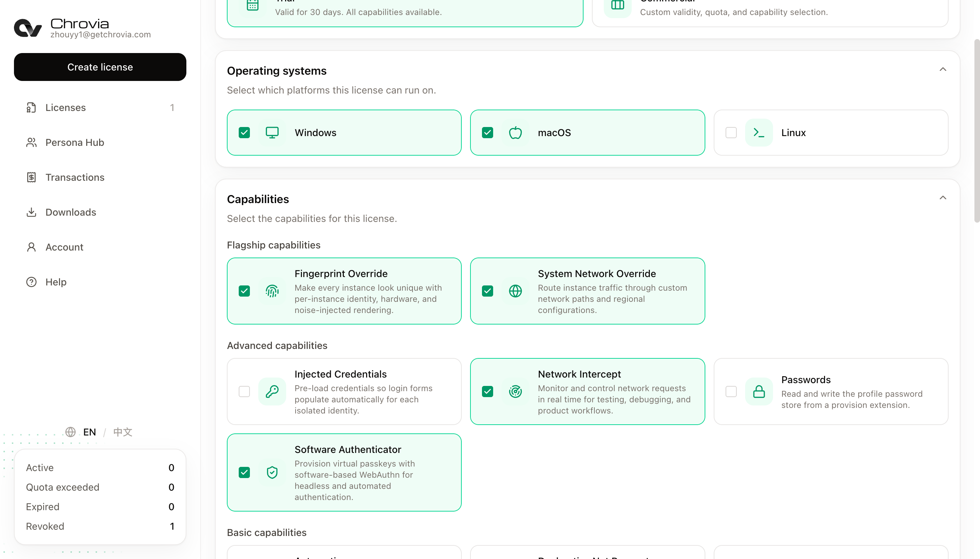Disable the Software Authenticator checkbox
The width and height of the screenshot is (980, 559).
tap(244, 472)
